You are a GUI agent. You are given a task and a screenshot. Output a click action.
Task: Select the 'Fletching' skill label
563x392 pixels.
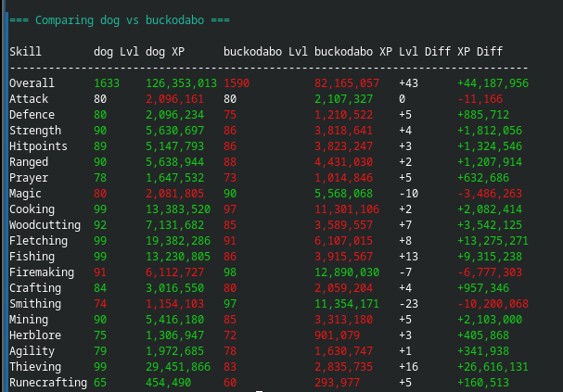click(x=38, y=241)
